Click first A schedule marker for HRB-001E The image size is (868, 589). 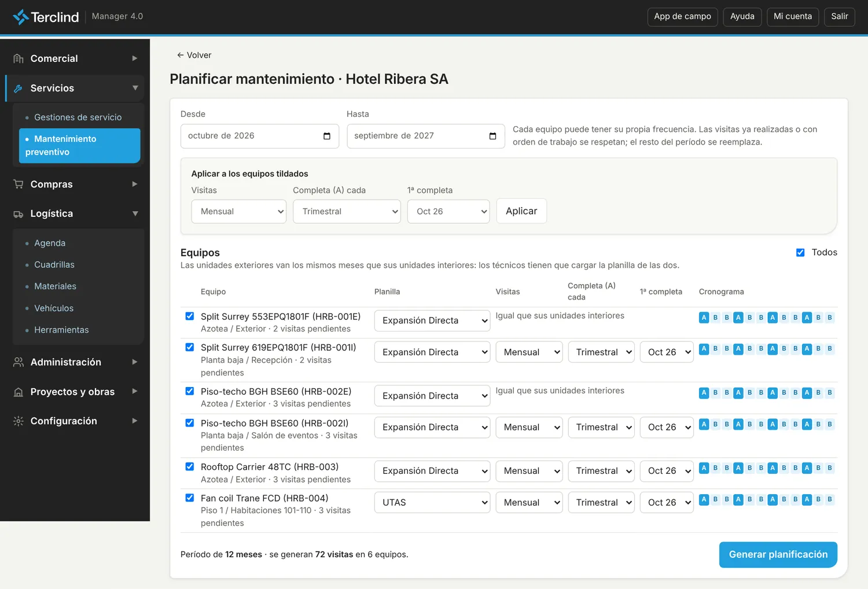pos(704,318)
